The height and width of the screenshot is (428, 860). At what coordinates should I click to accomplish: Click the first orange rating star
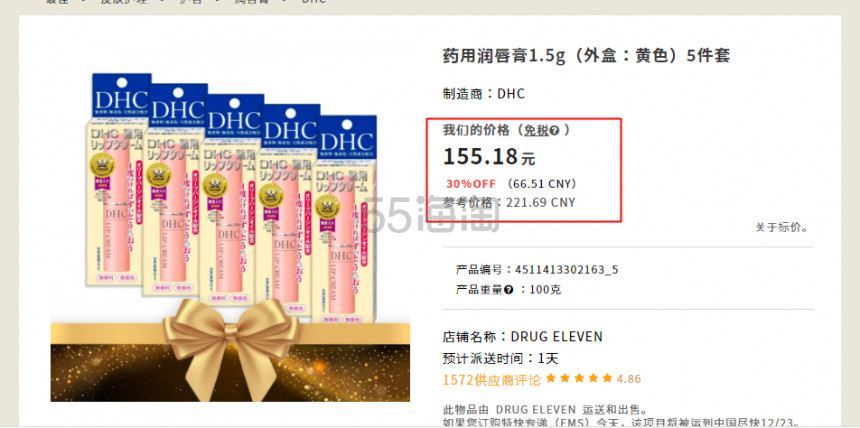[551, 378]
